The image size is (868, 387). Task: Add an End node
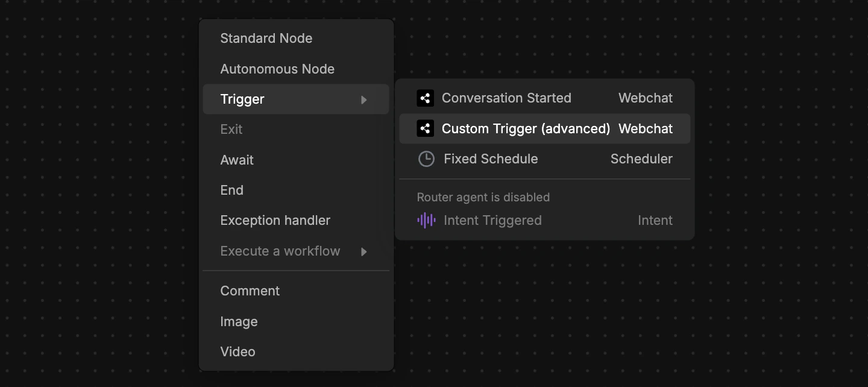(232, 190)
